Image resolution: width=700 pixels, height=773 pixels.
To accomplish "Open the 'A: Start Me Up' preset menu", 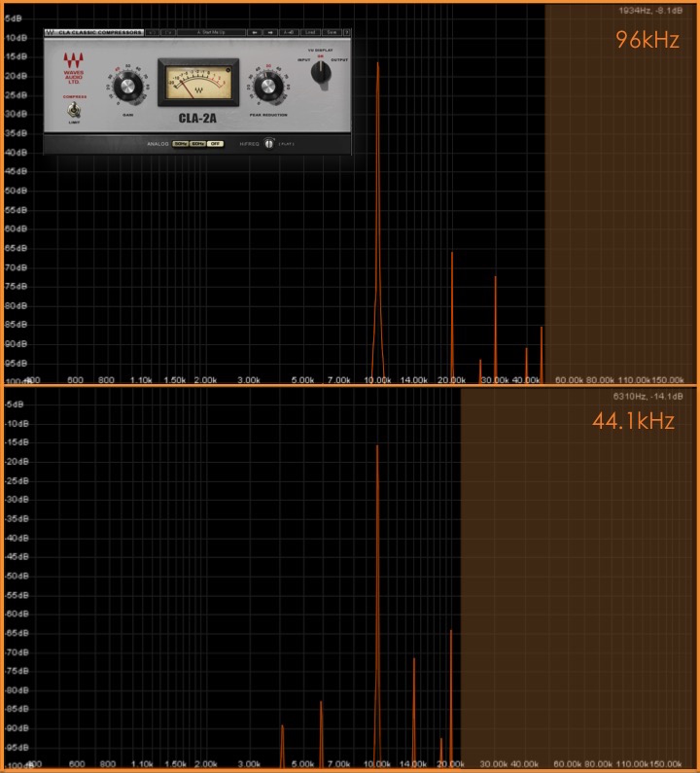I will click(212, 32).
